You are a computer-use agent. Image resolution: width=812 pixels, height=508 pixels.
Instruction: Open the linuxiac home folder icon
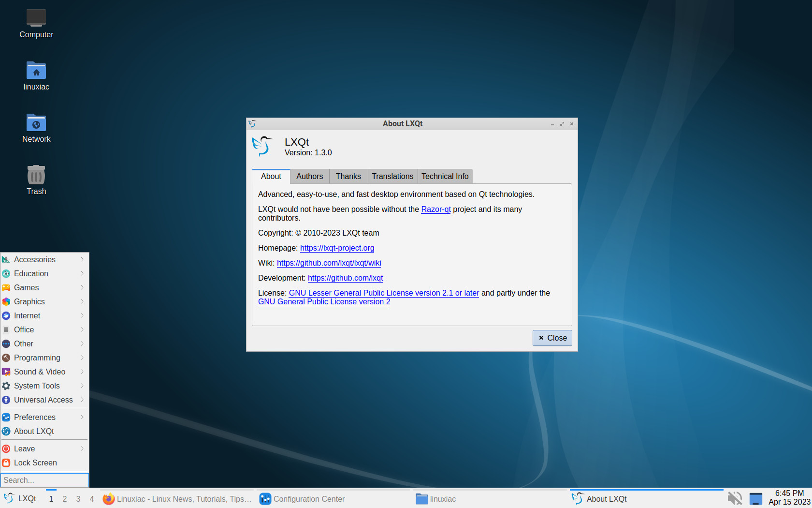(x=36, y=70)
